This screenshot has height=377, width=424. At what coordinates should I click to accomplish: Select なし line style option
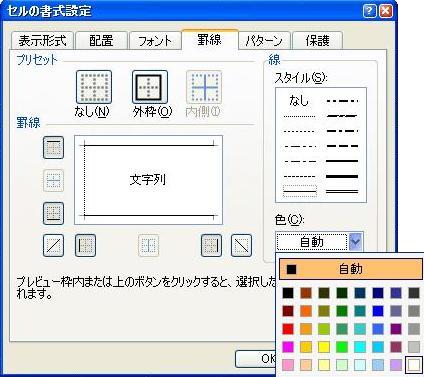pos(299,100)
